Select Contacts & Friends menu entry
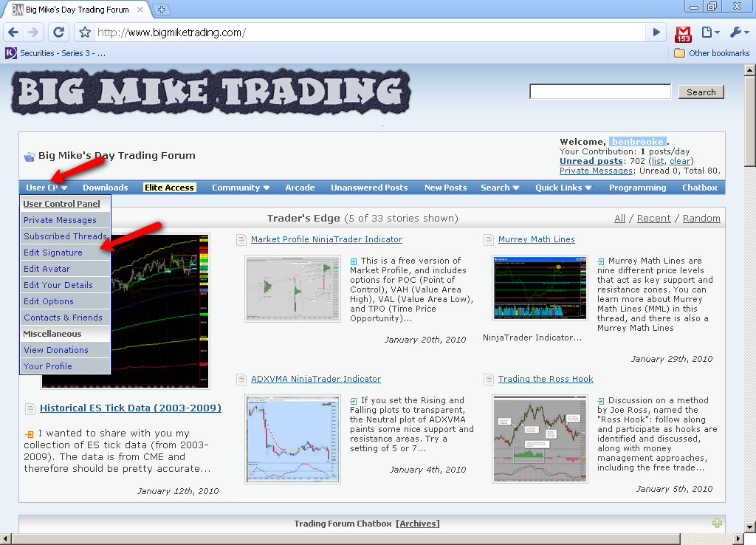The height and width of the screenshot is (545, 756). 63,318
